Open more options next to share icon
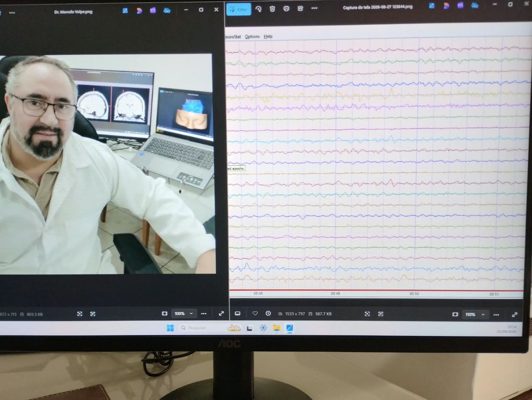This screenshot has height=400, width=532. 314,8
